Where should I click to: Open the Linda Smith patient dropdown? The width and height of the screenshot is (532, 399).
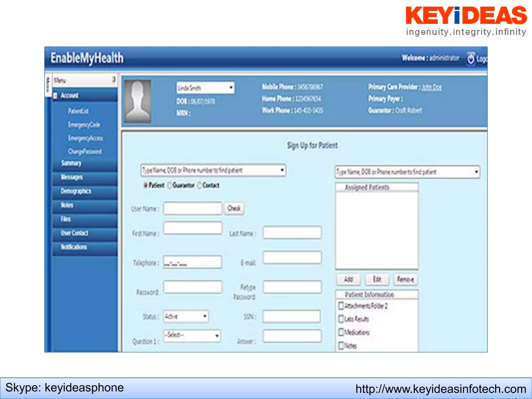point(205,88)
